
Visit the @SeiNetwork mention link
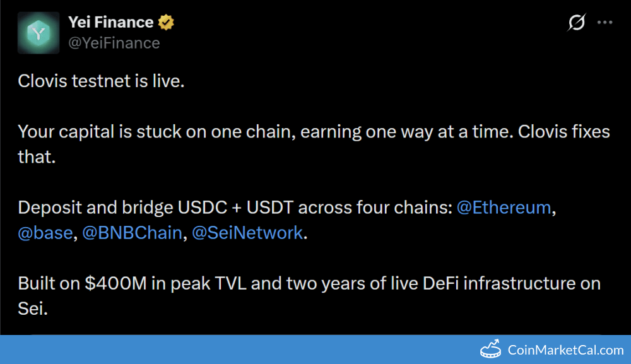point(247,233)
